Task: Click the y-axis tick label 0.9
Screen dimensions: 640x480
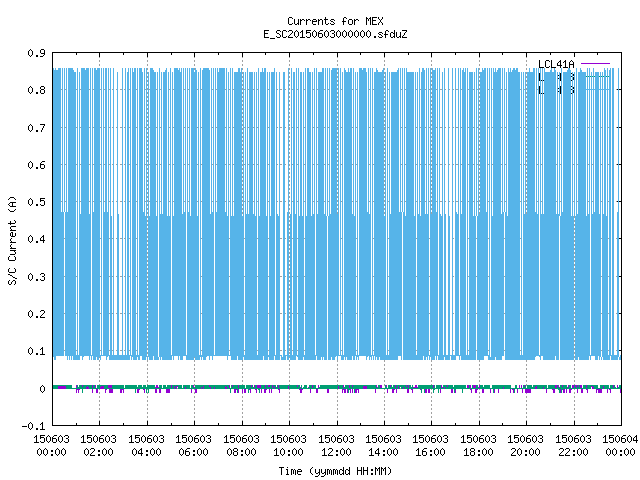Action: click(36, 53)
